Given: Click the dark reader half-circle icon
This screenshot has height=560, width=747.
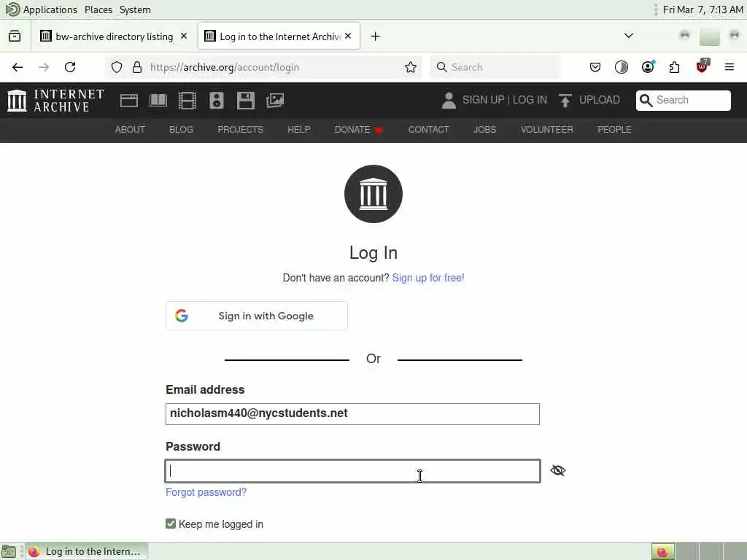Looking at the screenshot, I should (622, 67).
